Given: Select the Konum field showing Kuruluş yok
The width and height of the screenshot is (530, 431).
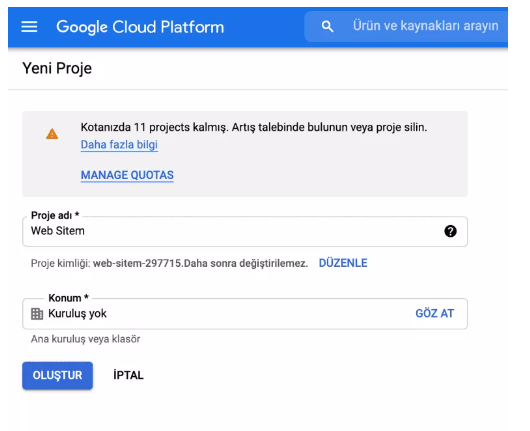Looking at the screenshot, I should [x=245, y=314].
